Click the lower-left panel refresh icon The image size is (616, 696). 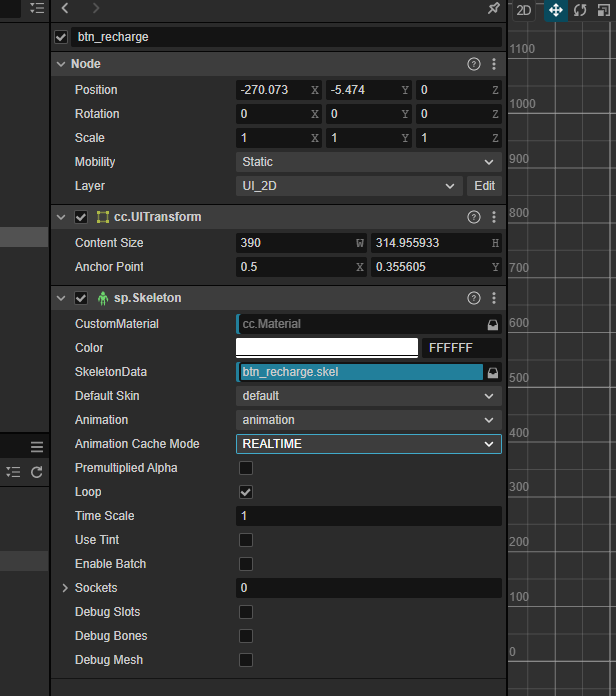(37, 472)
